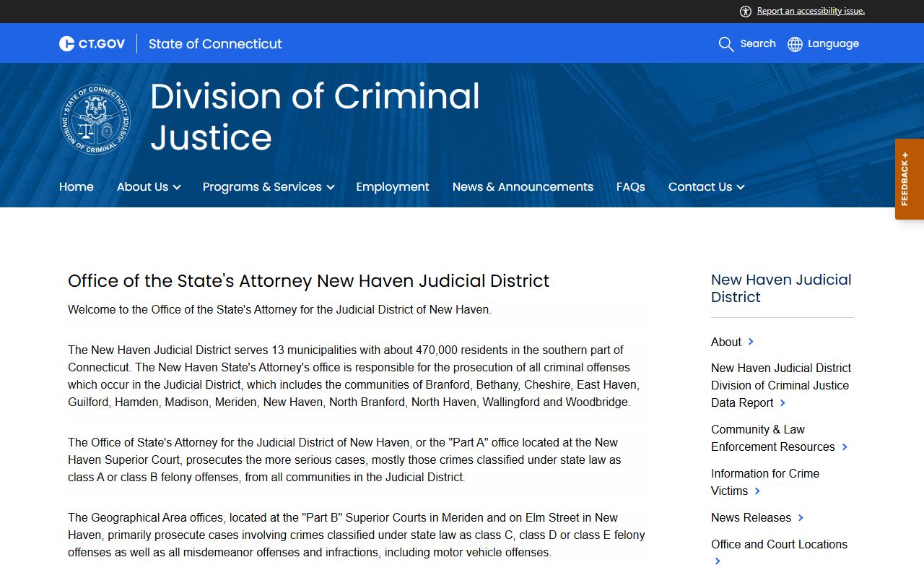Image resolution: width=924 pixels, height=578 pixels.
Task: Click the paragraph mentioning 13 municipalities
Action: coord(354,376)
